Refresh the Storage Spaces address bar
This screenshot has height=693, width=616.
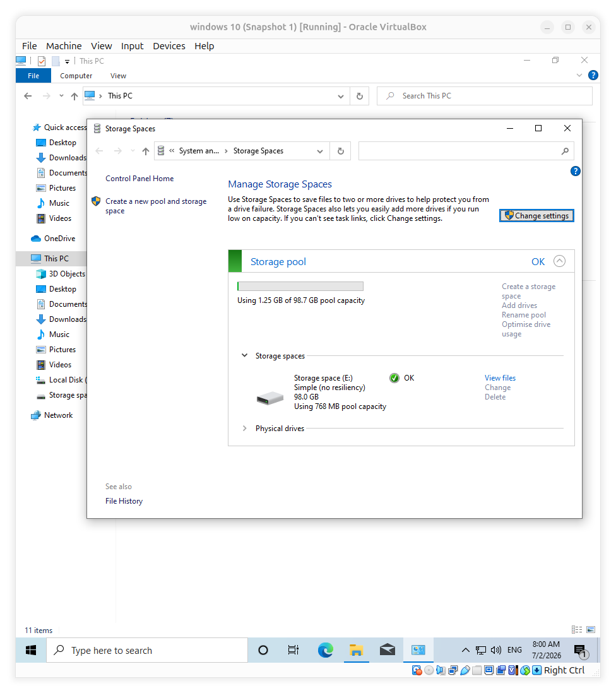click(x=340, y=151)
